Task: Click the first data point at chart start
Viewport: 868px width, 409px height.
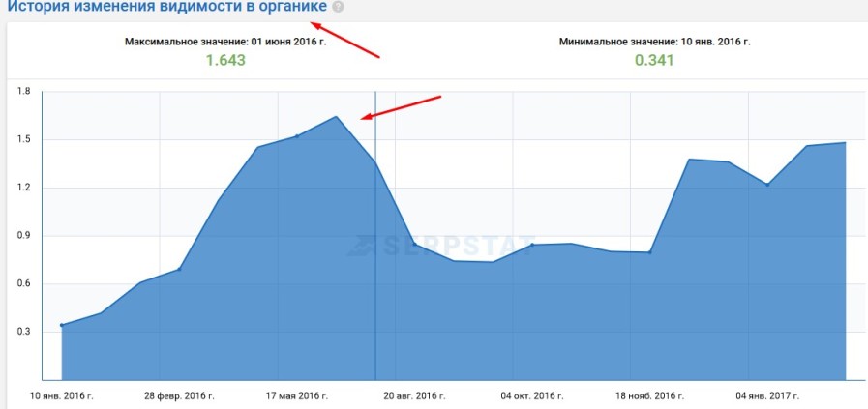Action: pos(62,325)
